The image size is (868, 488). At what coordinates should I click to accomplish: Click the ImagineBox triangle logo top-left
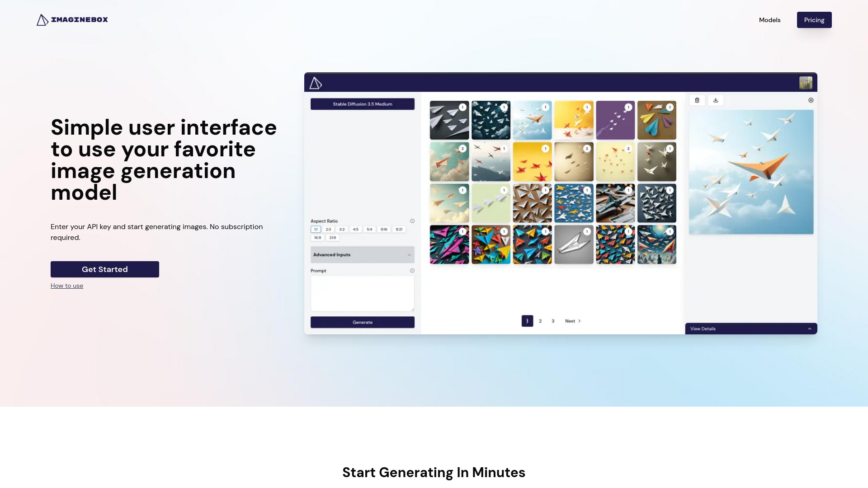41,20
